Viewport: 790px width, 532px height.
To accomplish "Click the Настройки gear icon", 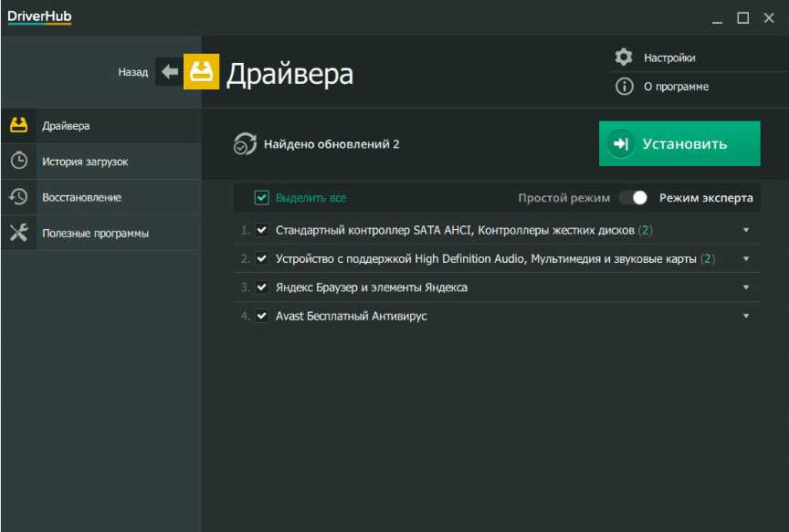I will point(624,57).
